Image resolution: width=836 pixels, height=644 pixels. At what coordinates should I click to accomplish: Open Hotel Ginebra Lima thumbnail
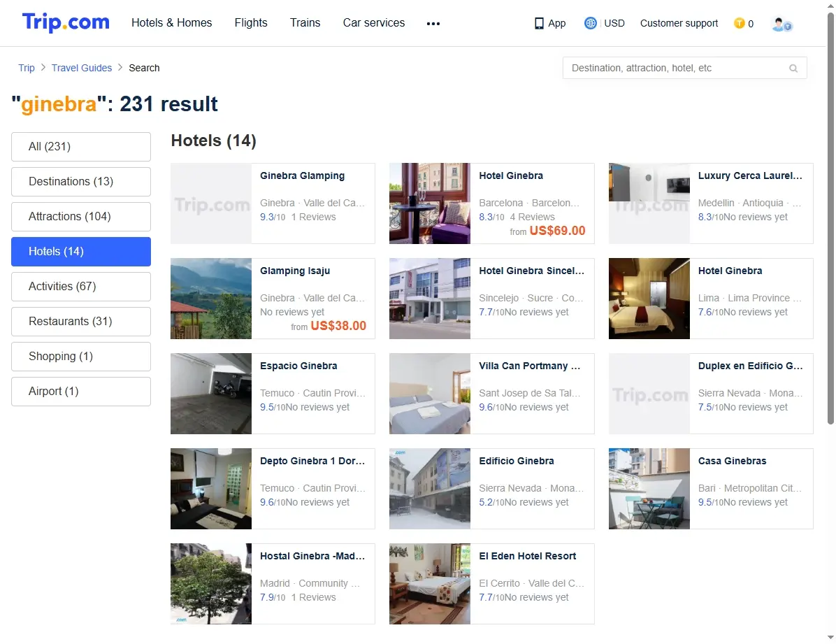tap(649, 299)
